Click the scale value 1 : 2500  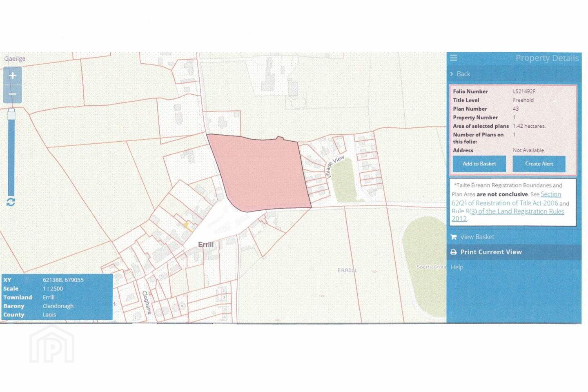click(x=53, y=289)
